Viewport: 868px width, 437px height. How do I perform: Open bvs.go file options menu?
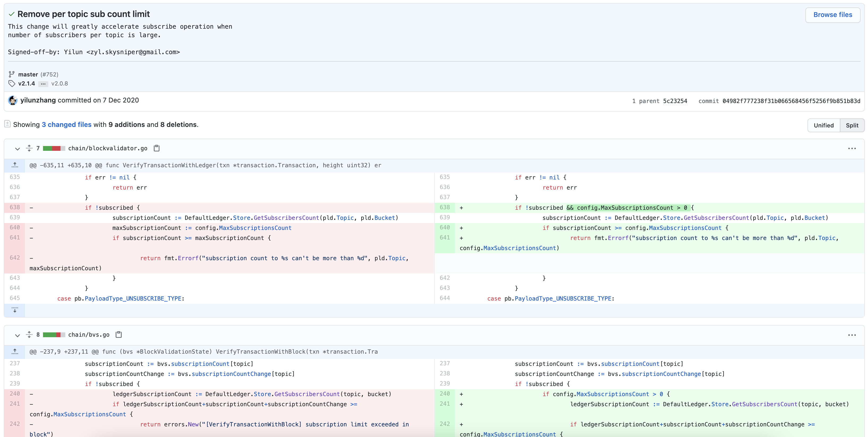click(852, 335)
